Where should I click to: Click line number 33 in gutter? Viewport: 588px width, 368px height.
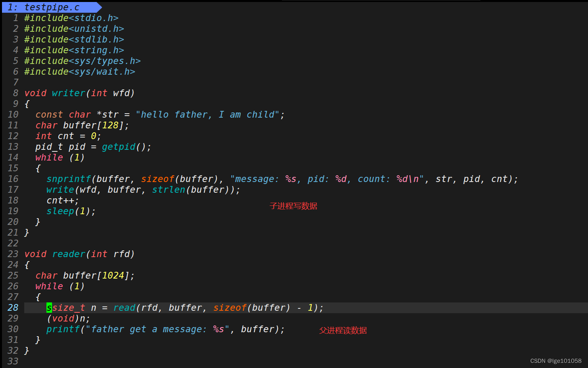point(13,362)
